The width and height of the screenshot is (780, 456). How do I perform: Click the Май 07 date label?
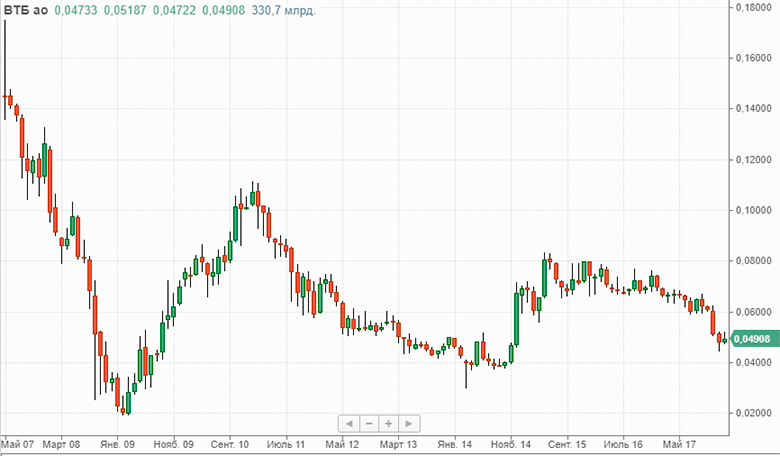(17, 444)
